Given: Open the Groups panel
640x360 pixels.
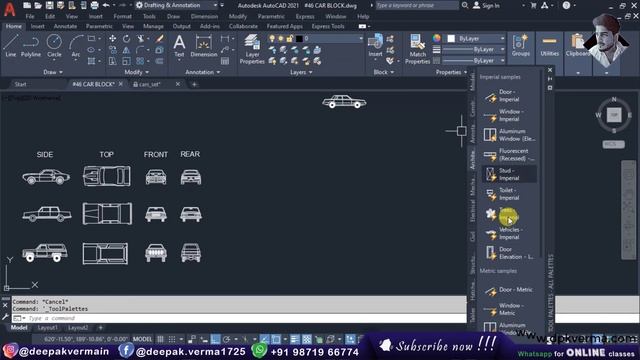Looking at the screenshot, I should [520, 46].
